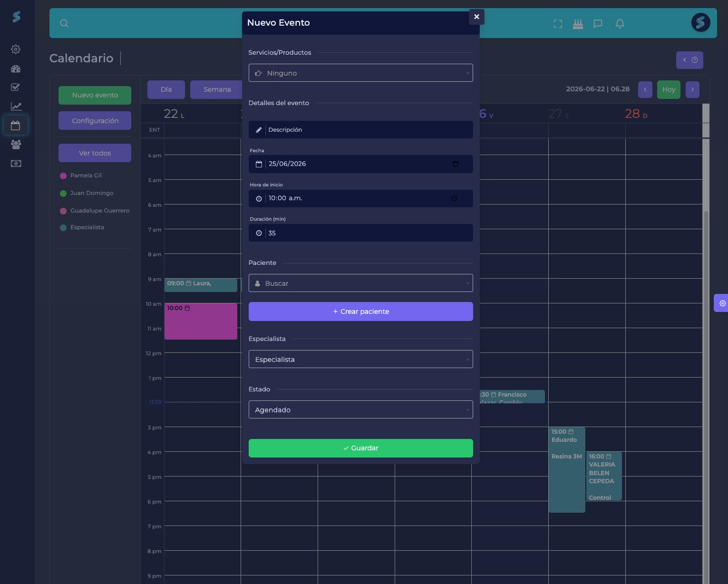Open the settings gear in left sidebar
This screenshot has width=728, height=584.
tap(16, 49)
